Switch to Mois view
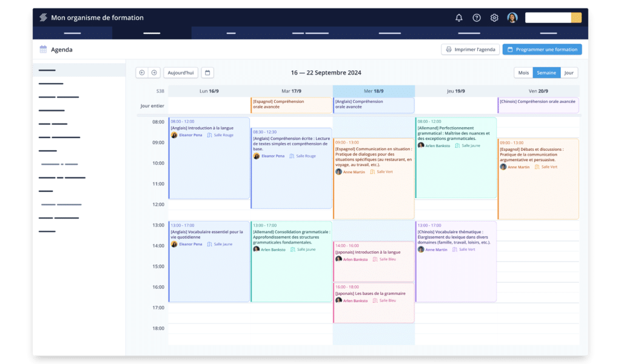The height and width of the screenshot is (364, 621). point(523,73)
